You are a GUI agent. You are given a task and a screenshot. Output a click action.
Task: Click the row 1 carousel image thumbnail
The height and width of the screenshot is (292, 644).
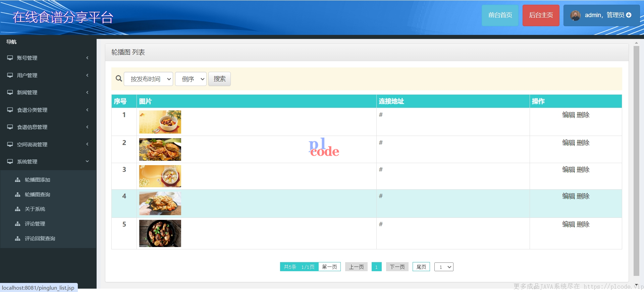click(160, 122)
